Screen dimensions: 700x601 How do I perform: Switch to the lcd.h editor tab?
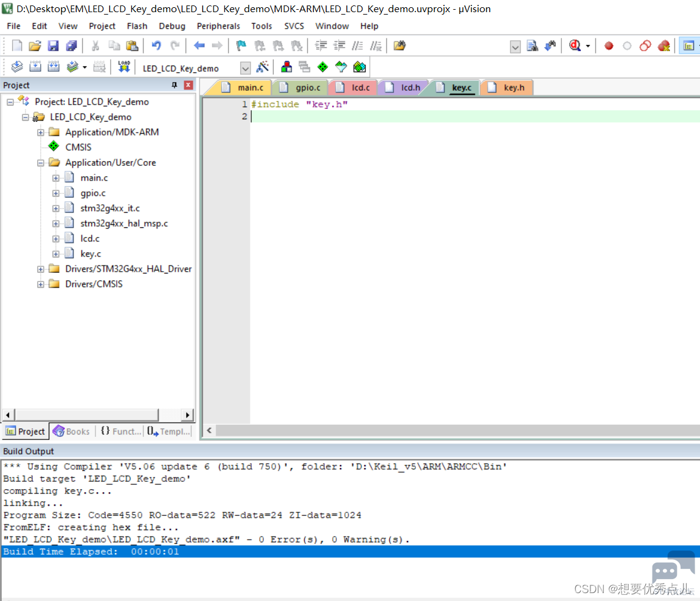click(x=403, y=88)
